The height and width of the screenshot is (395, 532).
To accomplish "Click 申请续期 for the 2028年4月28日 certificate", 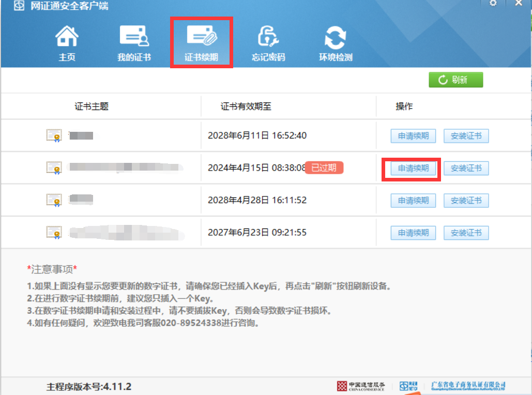I will point(413,201).
